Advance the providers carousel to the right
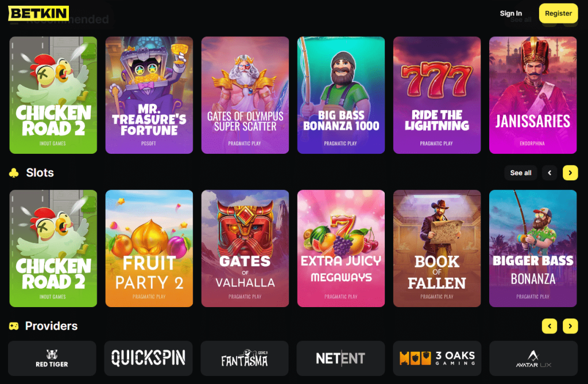This screenshot has width=588, height=384. (x=570, y=326)
